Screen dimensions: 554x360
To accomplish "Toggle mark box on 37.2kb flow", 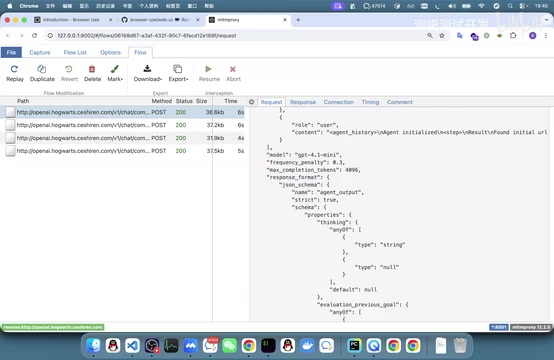I will (11, 125).
